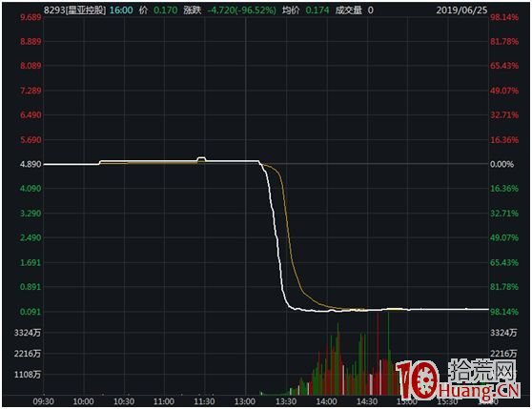Click the tallest red volume bar
The image size is (532, 409).
378,354
